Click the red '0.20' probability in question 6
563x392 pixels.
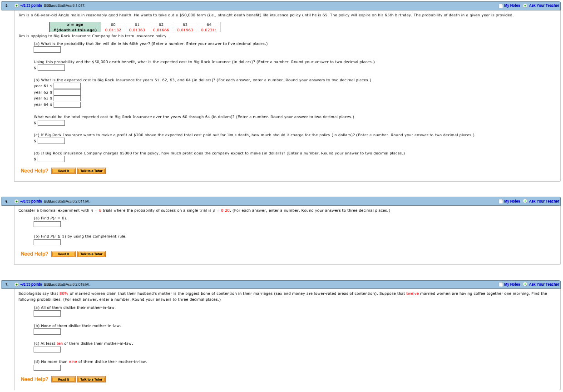(x=225, y=210)
